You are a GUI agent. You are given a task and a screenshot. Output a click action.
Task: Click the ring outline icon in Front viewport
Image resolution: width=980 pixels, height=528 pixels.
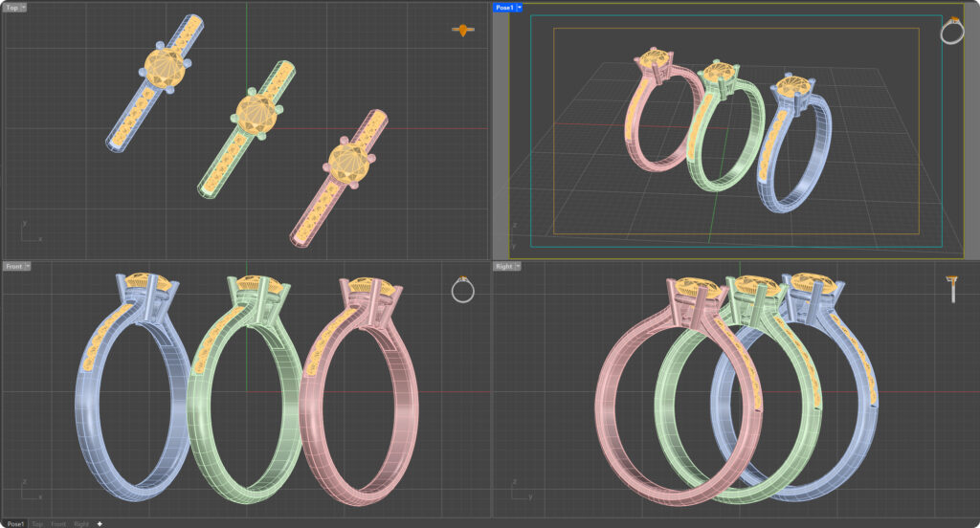(x=462, y=289)
